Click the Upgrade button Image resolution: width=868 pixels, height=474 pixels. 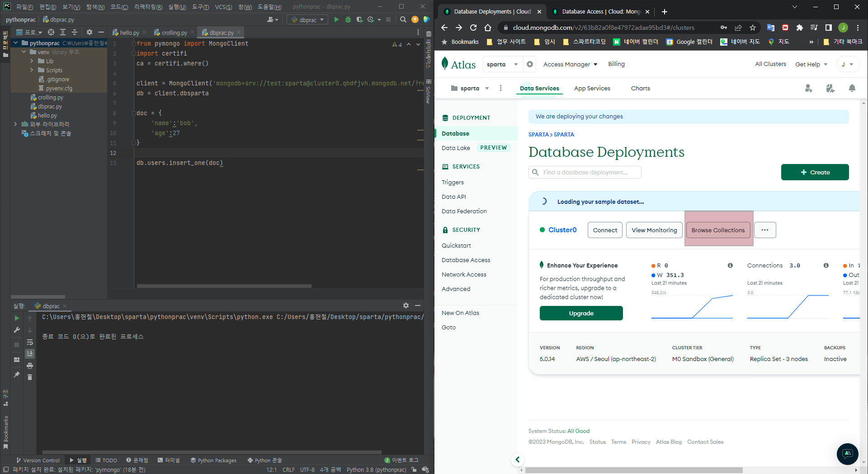tap(581, 313)
